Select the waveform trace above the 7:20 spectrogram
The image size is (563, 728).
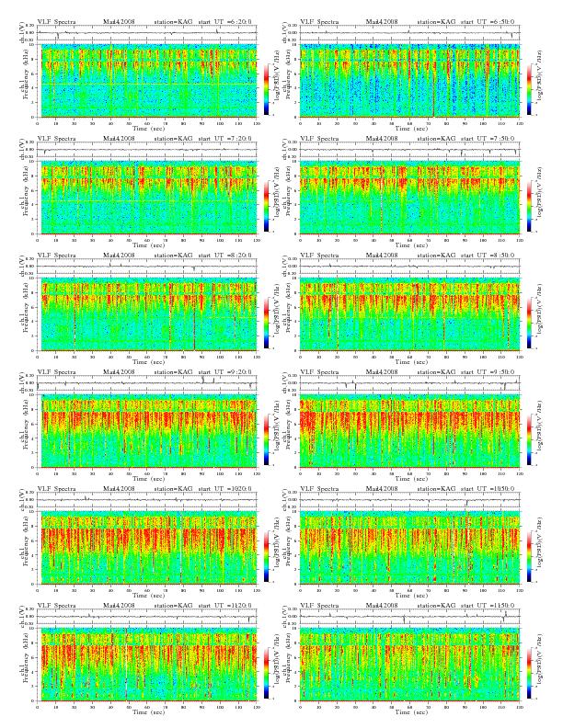(x=147, y=150)
